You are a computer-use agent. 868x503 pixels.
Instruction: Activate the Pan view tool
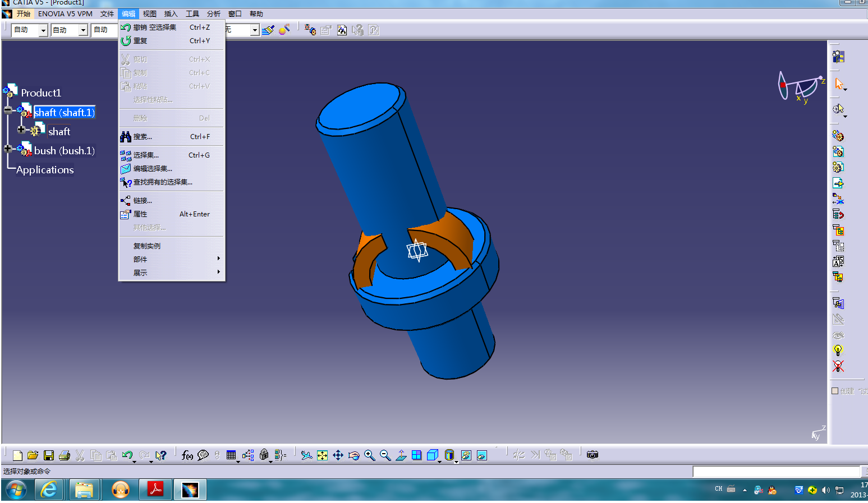(x=338, y=455)
